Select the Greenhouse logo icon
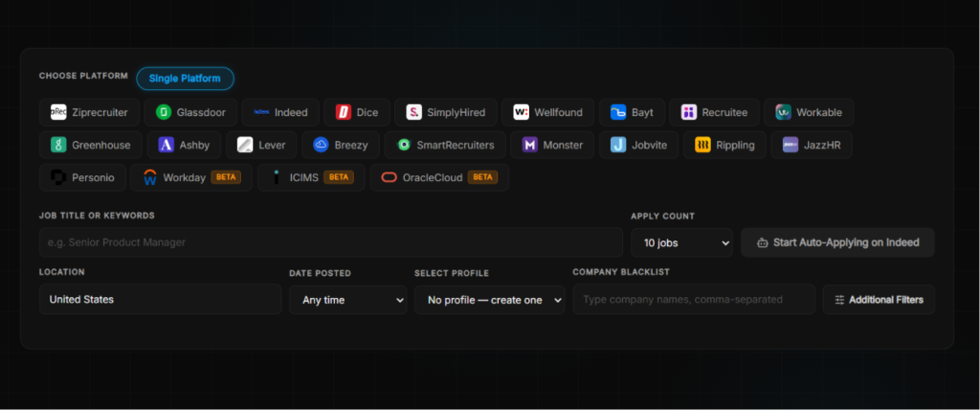The image size is (980, 410). 58,146
